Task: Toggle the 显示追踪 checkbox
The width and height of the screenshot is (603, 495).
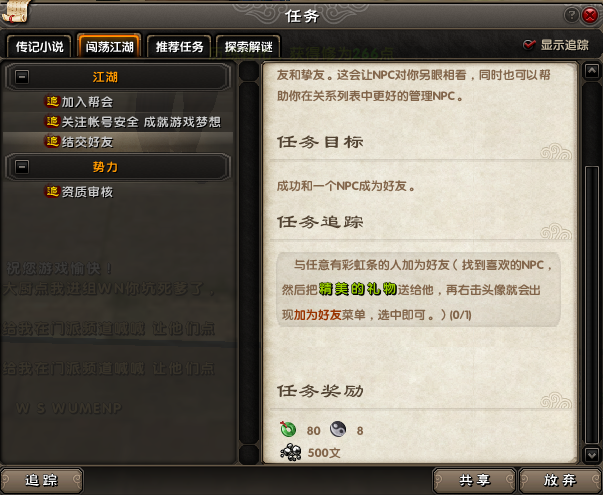Action: click(x=529, y=45)
